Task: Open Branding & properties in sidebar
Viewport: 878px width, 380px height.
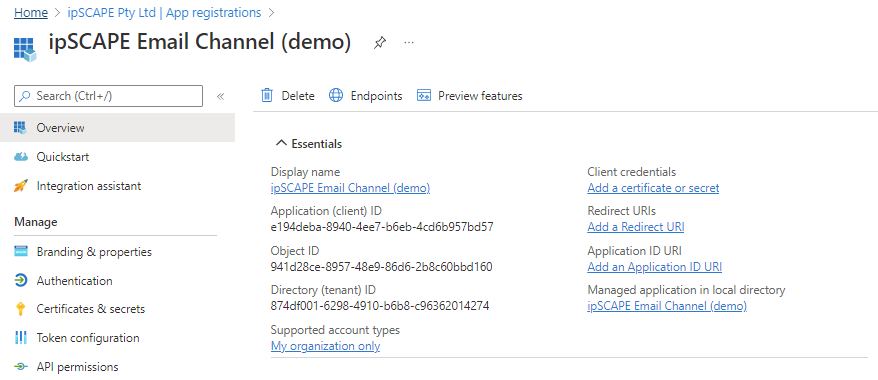Action: point(94,252)
